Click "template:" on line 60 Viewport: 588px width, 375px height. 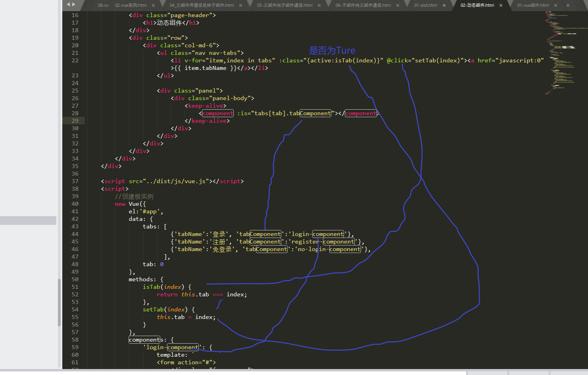tap(172, 355)
